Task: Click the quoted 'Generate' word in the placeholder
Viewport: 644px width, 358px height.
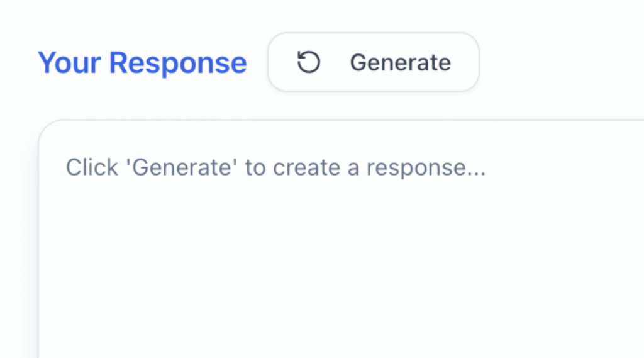Action: 182,168
